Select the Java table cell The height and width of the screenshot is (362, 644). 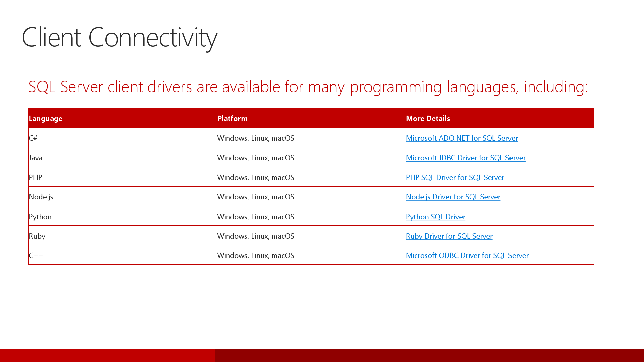point(36,158)
